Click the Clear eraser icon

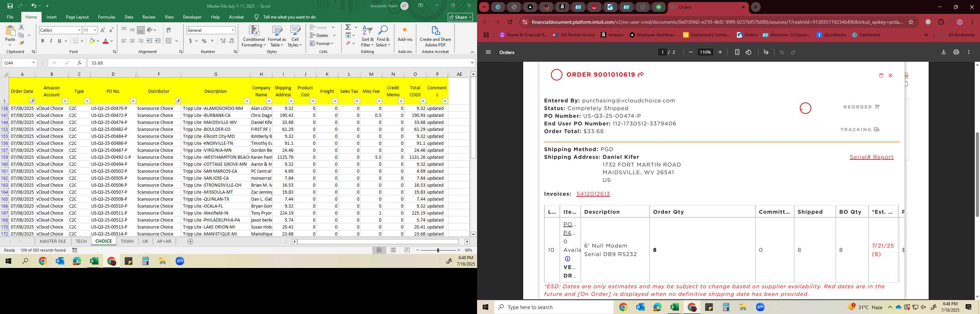coord(348,43)
